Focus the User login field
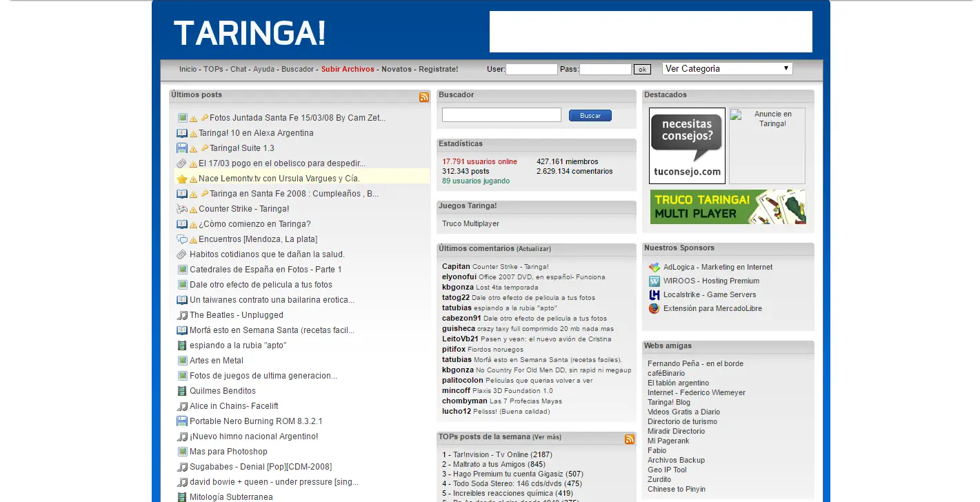The height and width of the screenshot is (502, 980). (532, 70)
